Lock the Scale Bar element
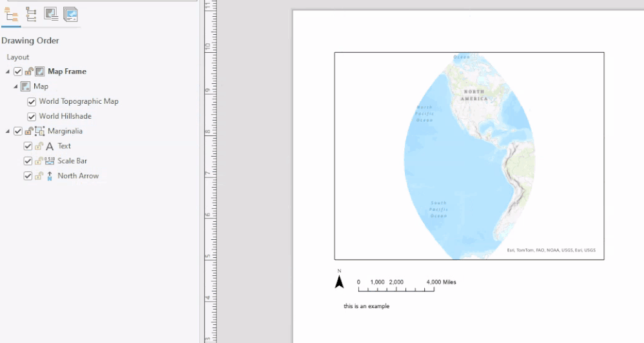Viewport: 644px width, 343px height. tap(39, 161)
